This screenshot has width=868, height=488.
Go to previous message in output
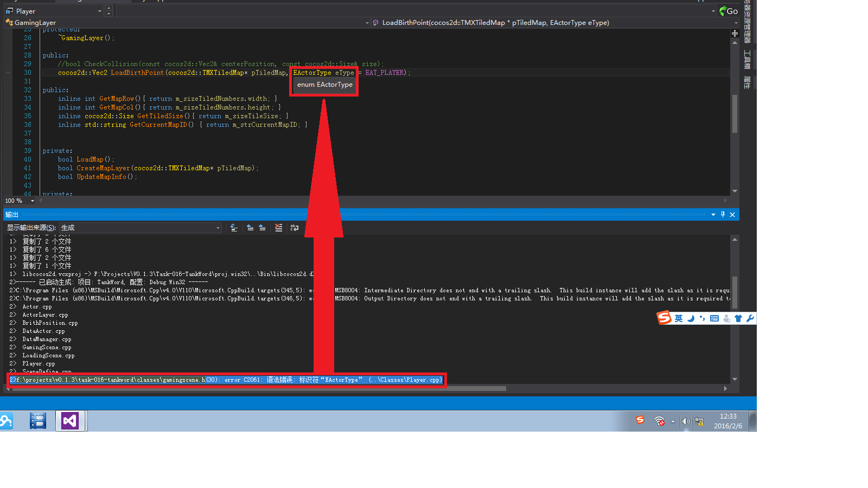click(250, 228)
